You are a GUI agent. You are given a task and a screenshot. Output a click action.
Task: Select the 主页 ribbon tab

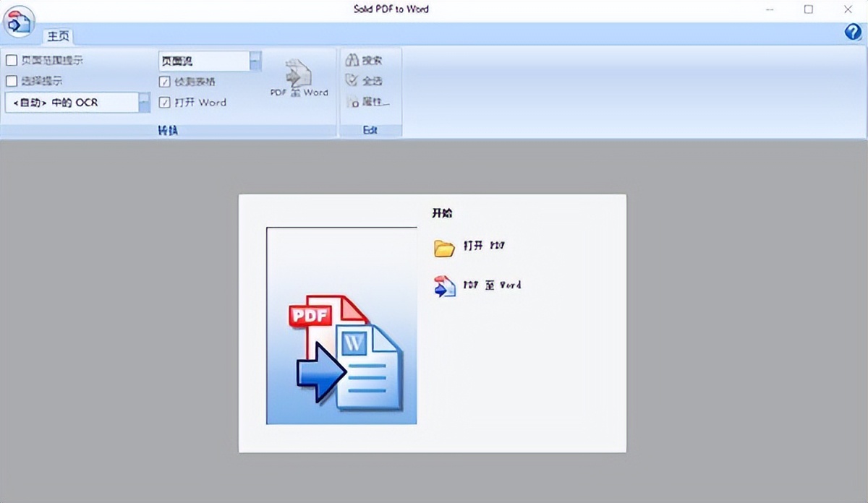coord(58,35)
